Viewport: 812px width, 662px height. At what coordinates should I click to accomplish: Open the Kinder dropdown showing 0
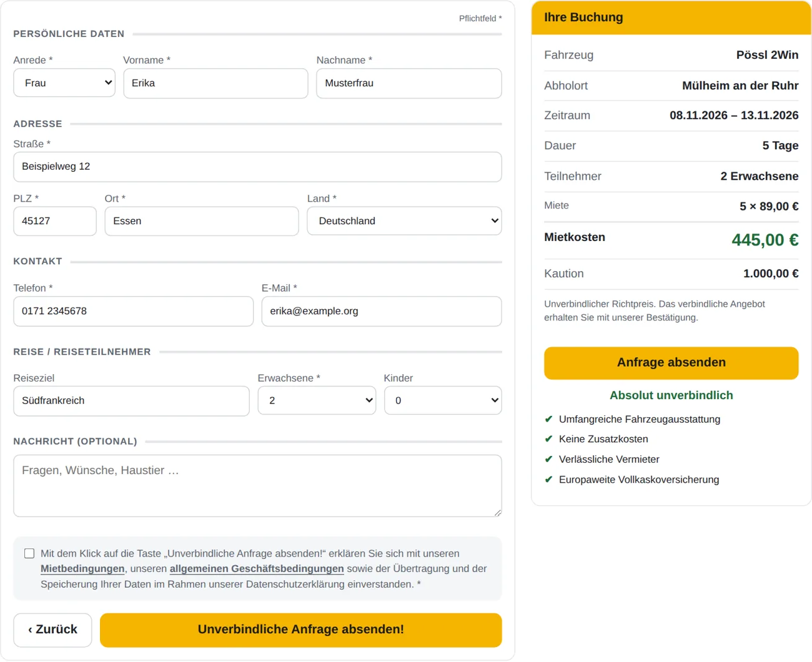443,400
